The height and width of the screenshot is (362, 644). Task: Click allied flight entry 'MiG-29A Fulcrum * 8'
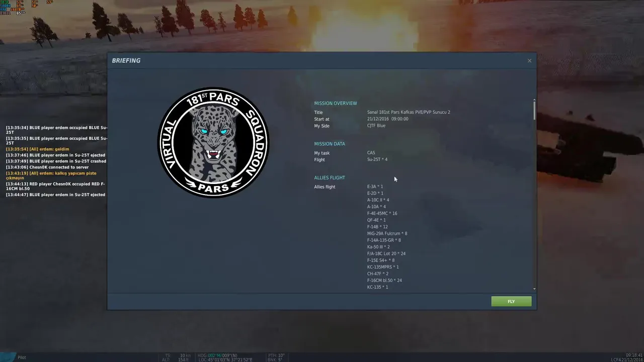[x=387, y=233]
